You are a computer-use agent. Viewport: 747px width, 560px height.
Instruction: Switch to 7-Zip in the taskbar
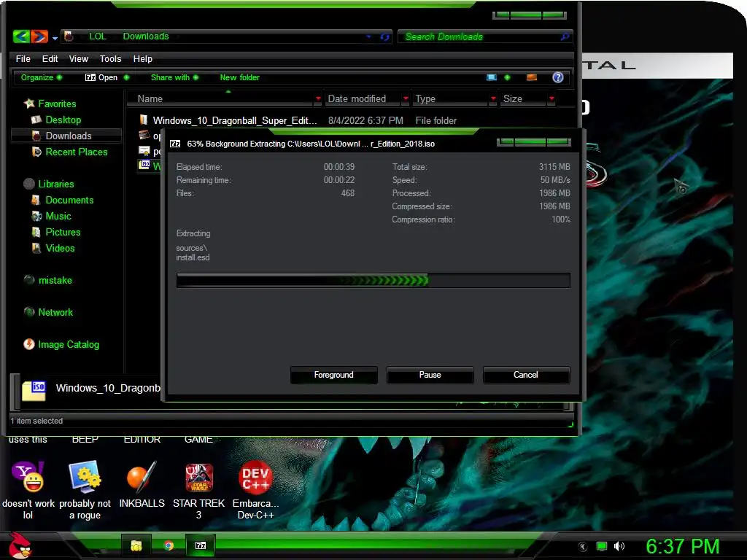(x=201, y=545)
